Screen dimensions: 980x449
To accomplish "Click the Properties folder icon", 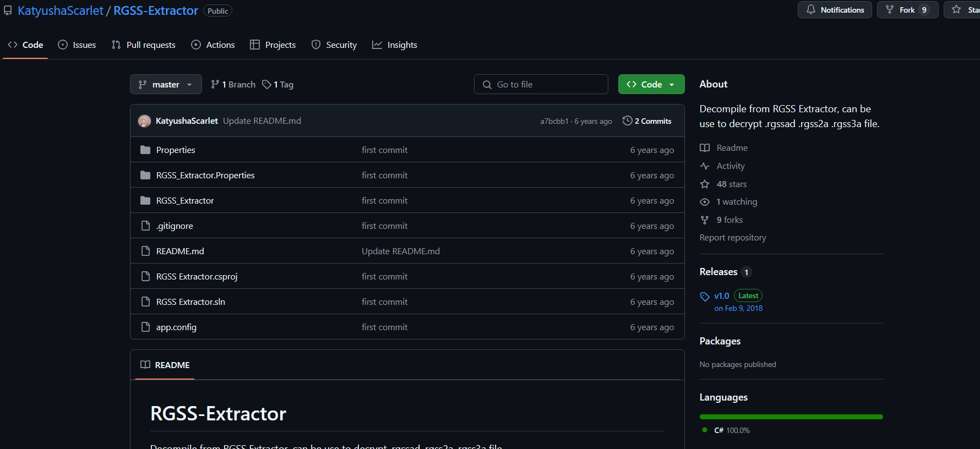I will coord(145,150).
